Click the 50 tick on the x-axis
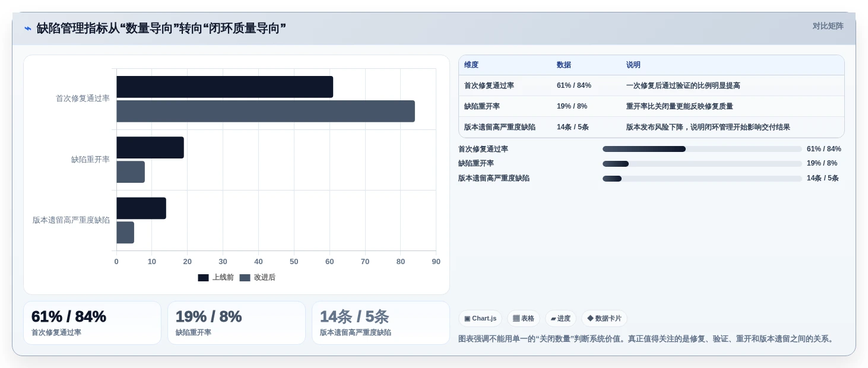This screenshot has width=868, height=368. 294,262
